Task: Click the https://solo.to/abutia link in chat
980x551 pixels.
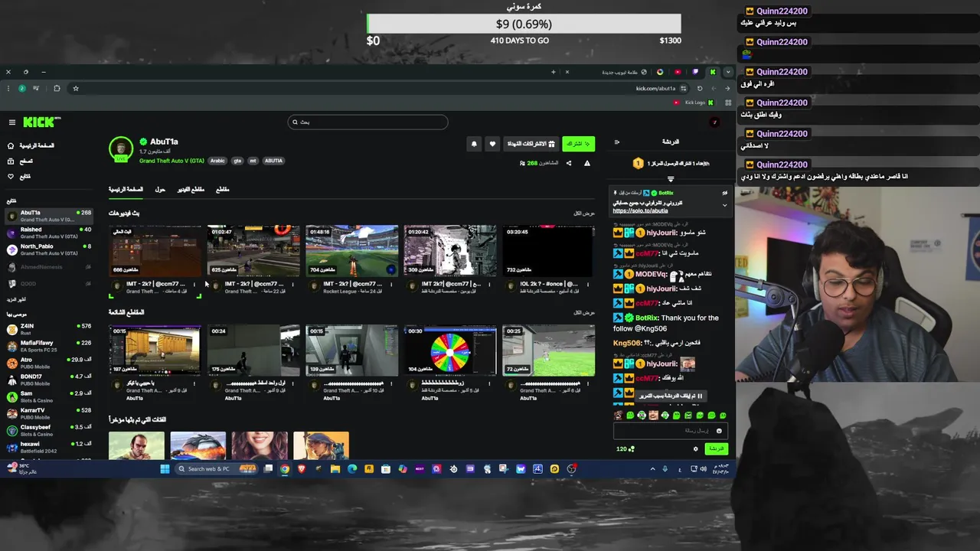Action: coord(640,210)
